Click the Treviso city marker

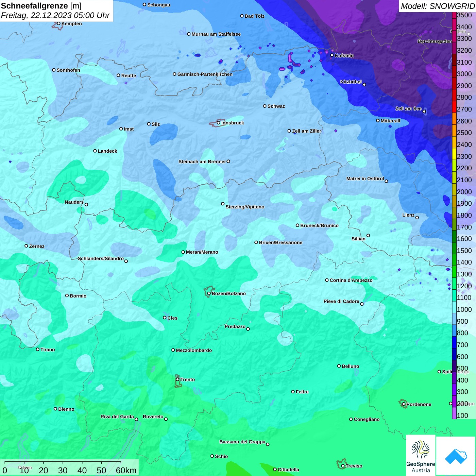[343, 466]
